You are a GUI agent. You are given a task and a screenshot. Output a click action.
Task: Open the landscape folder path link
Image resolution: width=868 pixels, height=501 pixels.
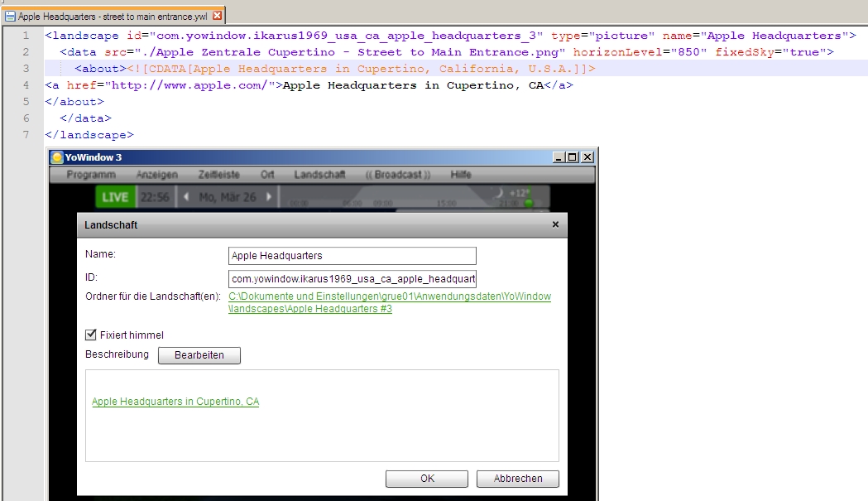[x=389, y=302]
